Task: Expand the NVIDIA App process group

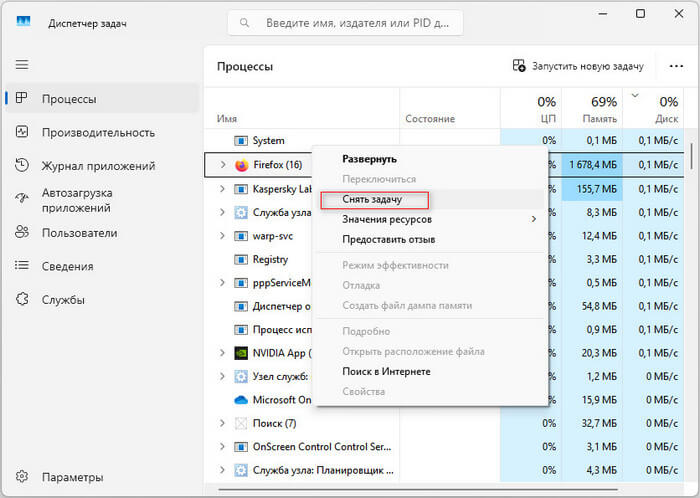Action: 222,353
